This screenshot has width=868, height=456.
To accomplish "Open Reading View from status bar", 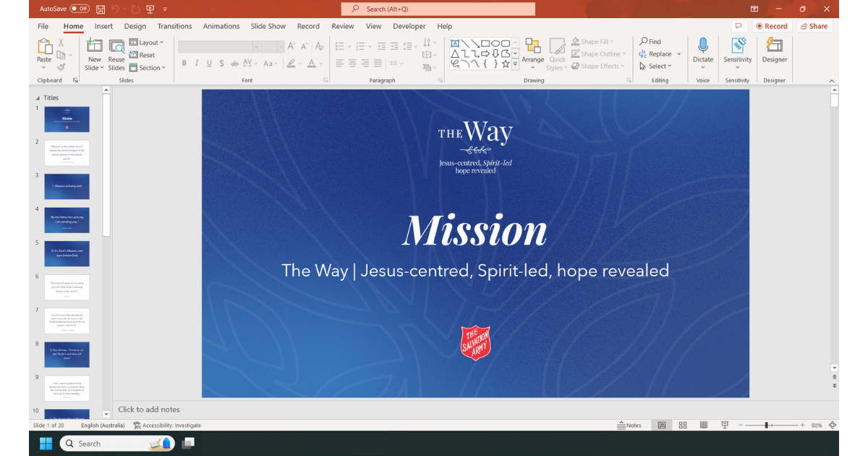I will [x=703, y=426].
